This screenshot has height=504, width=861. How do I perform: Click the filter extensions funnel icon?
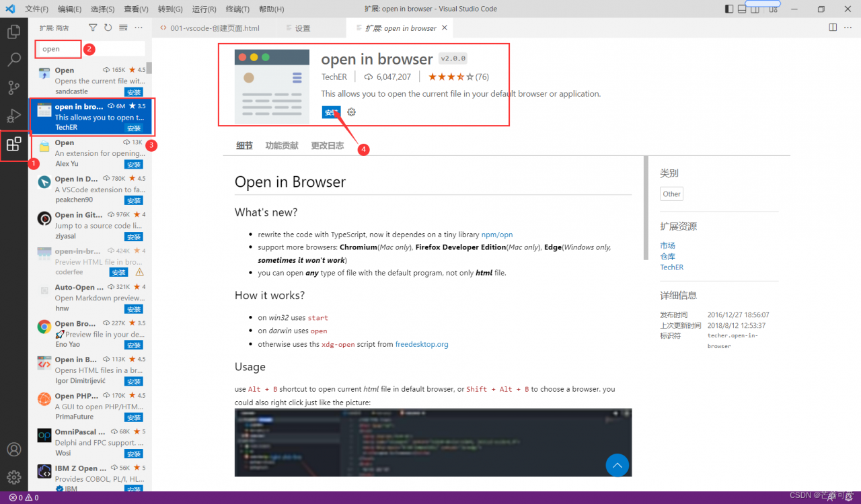tap(93, 28)
